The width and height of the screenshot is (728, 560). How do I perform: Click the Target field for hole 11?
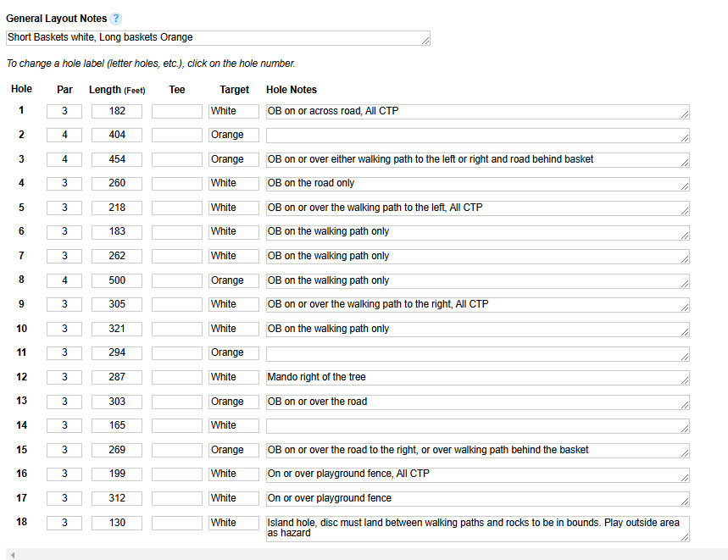[234, 352]
